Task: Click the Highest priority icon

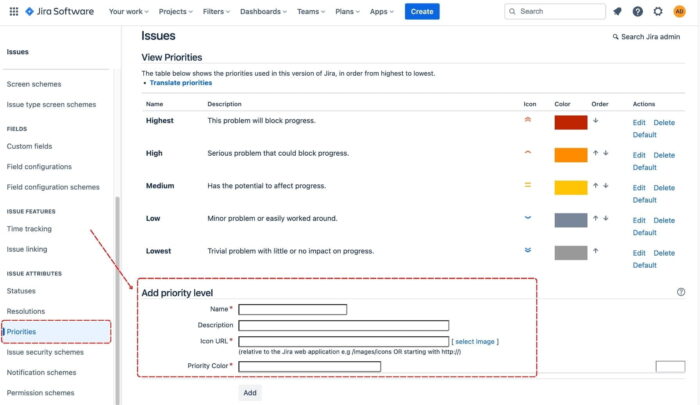Action: click(528, 120)
